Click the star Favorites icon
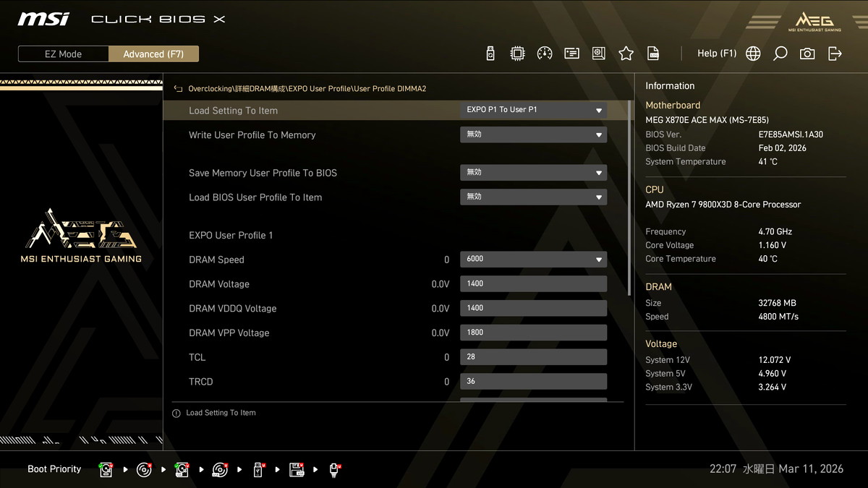Viewport: 868px width, 488px height. pyautogui.click(x=626, y=53)
